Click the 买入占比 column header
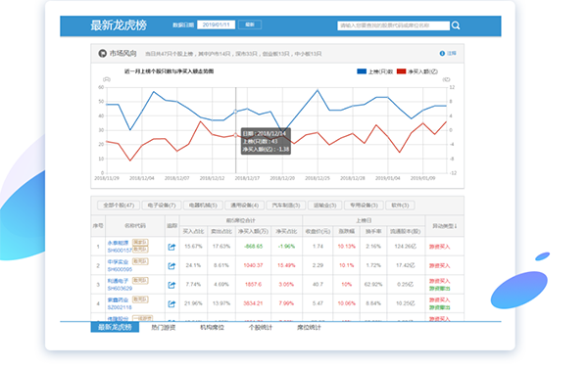The image size is (588, 368). (193, 231)
